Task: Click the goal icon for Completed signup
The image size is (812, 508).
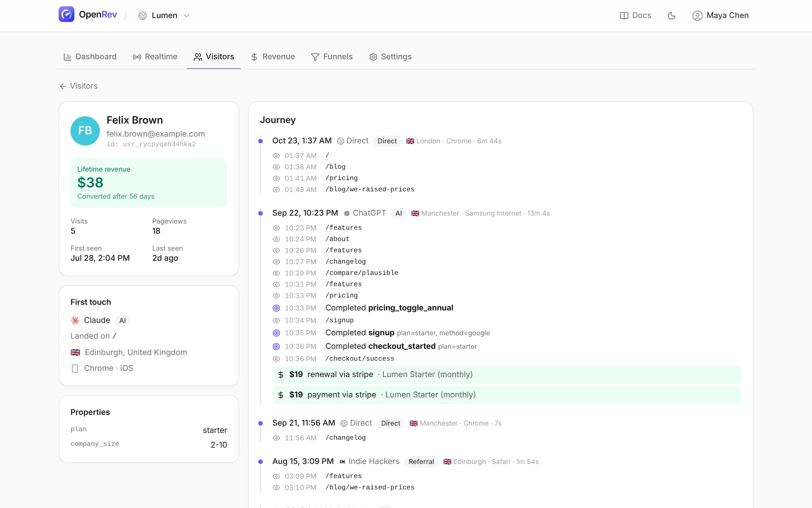Action: click(276, 333)
